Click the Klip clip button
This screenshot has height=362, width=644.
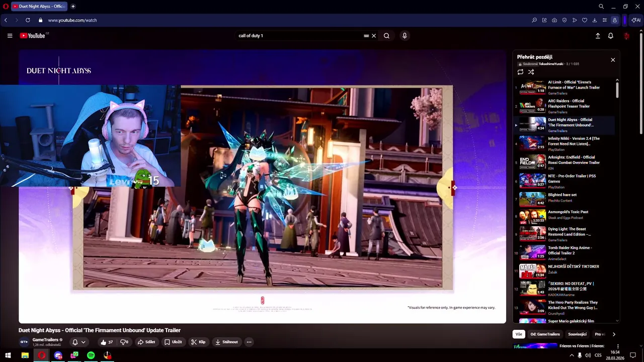pos(198,342)
